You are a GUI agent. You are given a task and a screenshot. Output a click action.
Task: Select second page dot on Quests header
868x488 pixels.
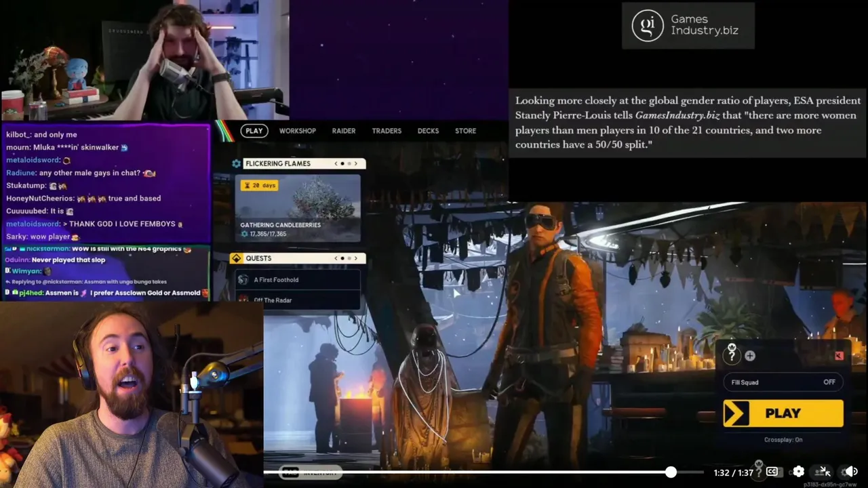tap(349, 258)
